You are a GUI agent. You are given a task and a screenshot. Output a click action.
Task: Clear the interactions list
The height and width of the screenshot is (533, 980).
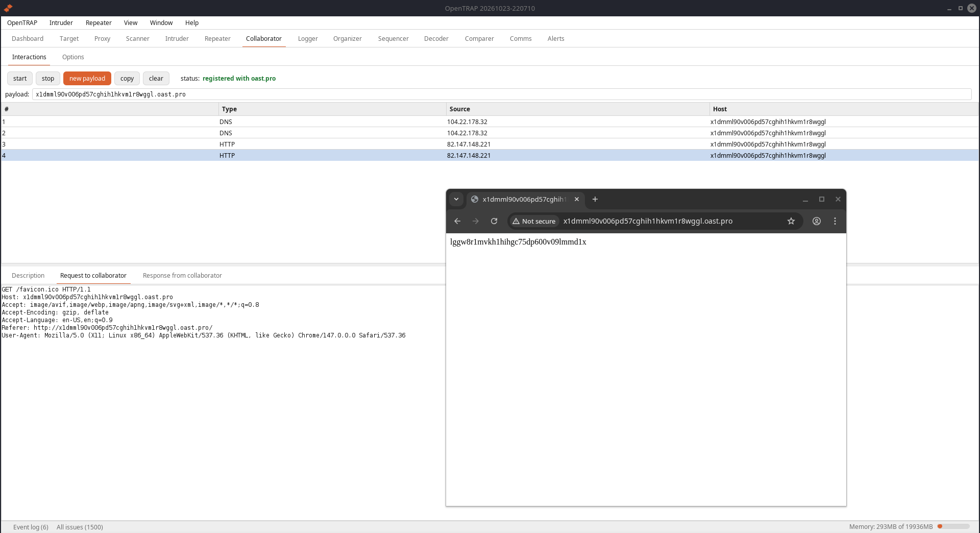[156, 78]
